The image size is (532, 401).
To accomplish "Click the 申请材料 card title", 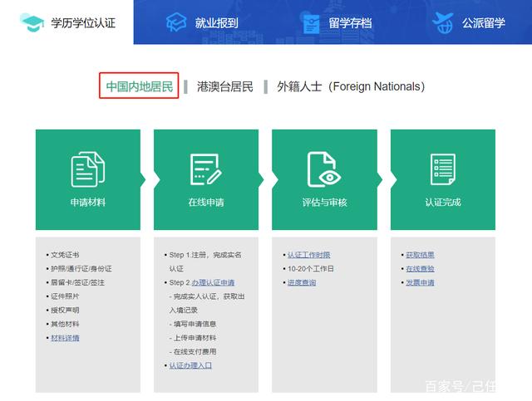I will point(88,203).
